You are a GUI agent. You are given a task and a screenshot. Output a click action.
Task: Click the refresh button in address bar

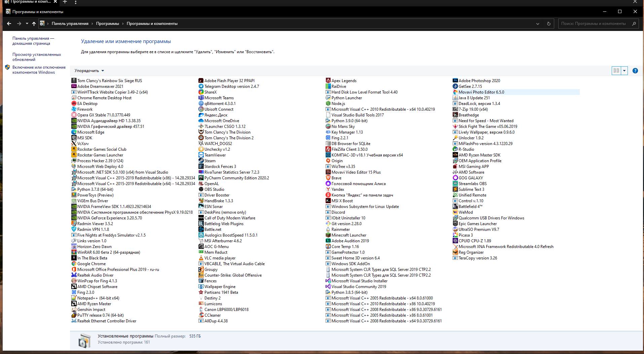pos(549,24)
